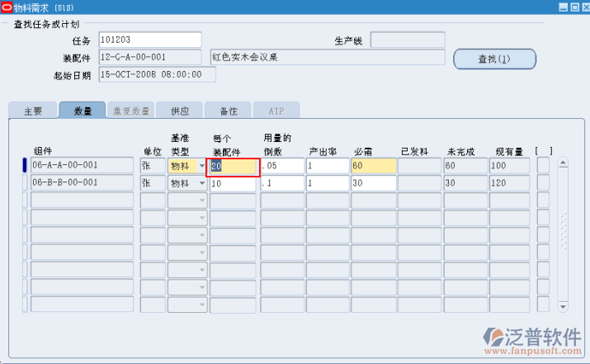
Task: Close the 物料需求 window
Action: point(583,7)
